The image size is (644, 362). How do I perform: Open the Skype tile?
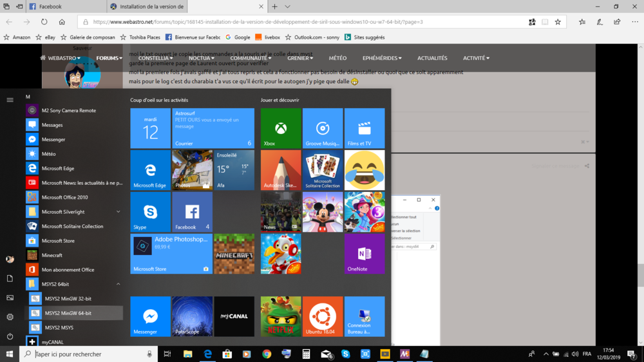point(150,212)
